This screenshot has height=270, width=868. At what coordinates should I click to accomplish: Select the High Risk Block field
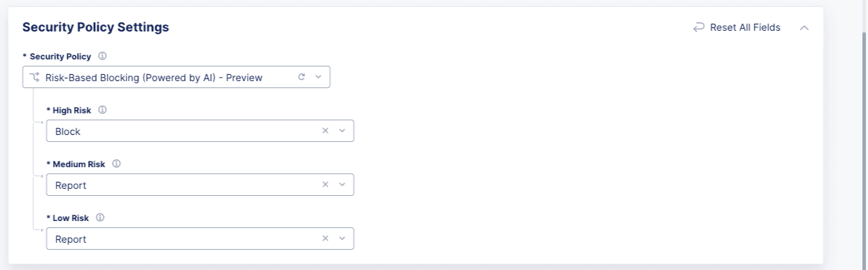pos(200,131)
